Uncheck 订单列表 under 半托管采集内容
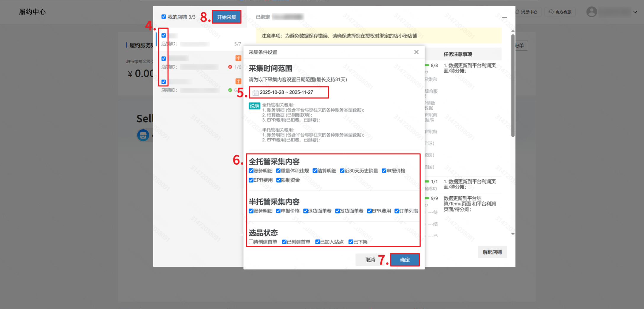The width and height of the screenshot is (644, 309). click(397, 211)
